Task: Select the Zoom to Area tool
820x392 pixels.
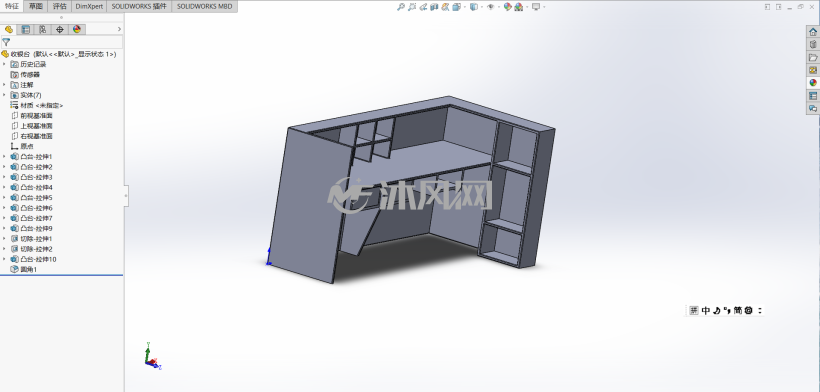Action: point(412,7)
